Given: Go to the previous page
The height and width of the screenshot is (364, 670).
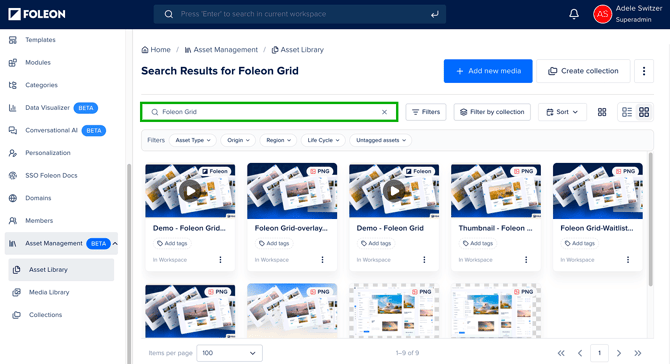Looking at the screenshot, I should pos(580,353).
